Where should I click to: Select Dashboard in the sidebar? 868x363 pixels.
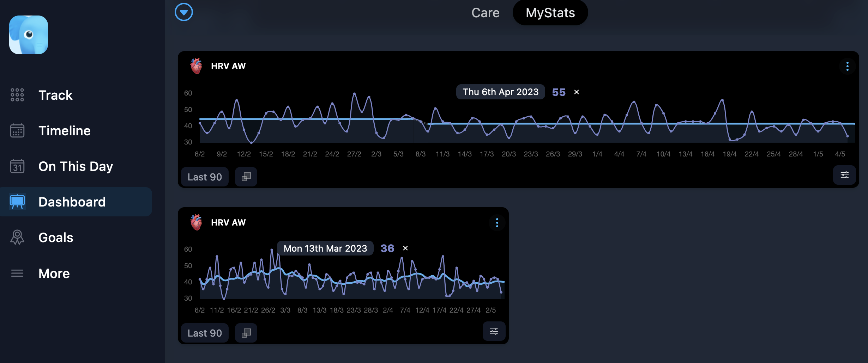click(x=76, y=202)
